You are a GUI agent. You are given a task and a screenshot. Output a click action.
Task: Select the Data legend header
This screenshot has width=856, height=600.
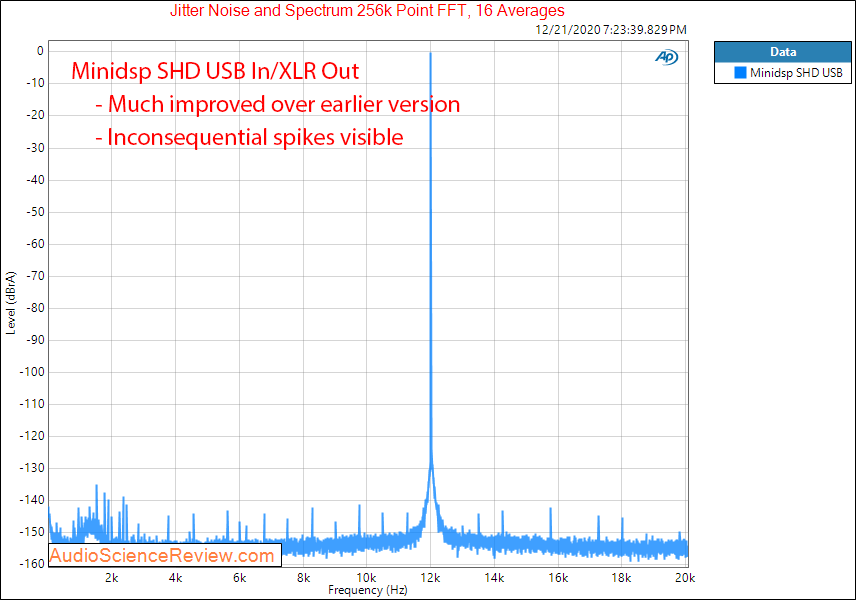tap(782, 52)
